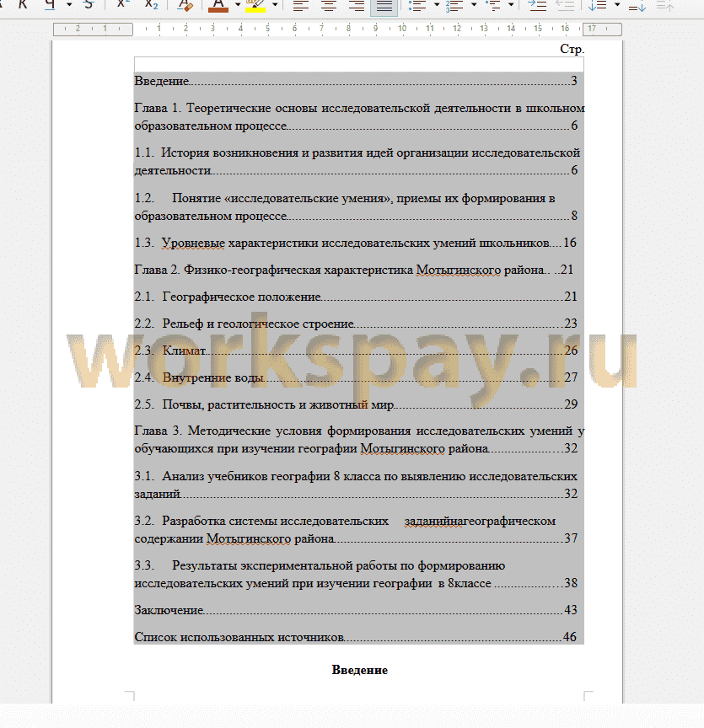This screenshot has height=728, width=704.
Task: Click the bold "Введение" heading below the contents
Action: [360, 670]
